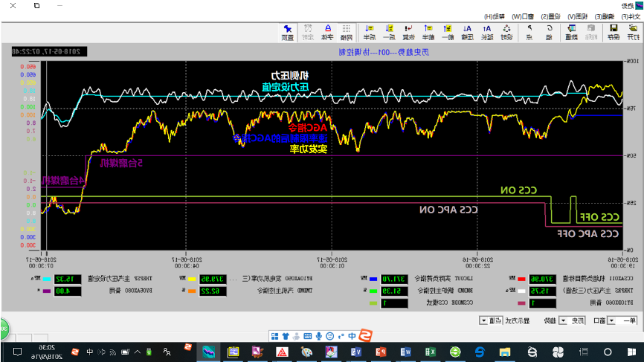This screenshot has height=362, width=644.
Task: Click purple color swatch for BY06AX080
Action: (x=47, y=291)
